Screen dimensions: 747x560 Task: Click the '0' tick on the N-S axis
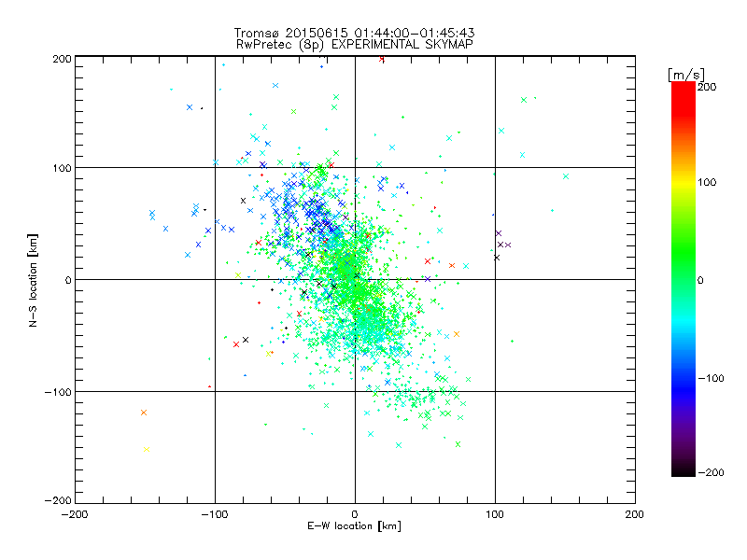click(68, 280)
